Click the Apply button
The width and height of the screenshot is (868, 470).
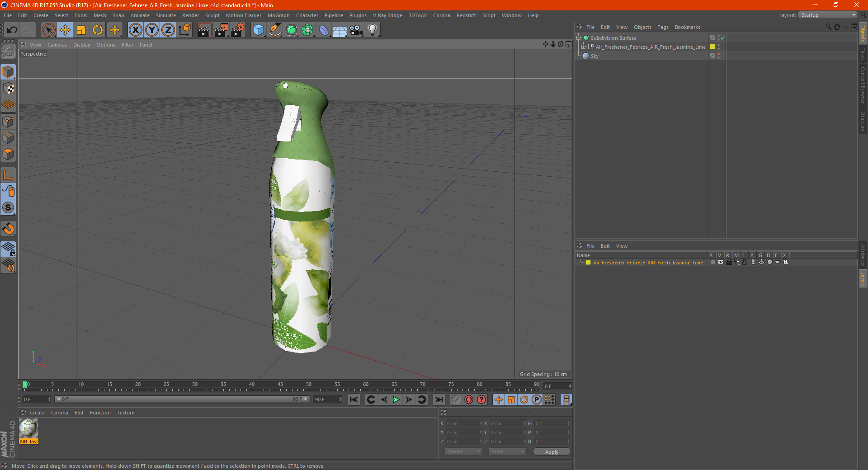(552, 452)
